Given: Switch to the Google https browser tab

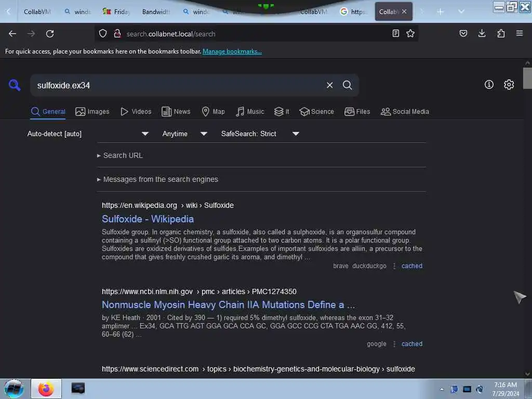Looking at the screenshot, I should (x=353, y=11).
